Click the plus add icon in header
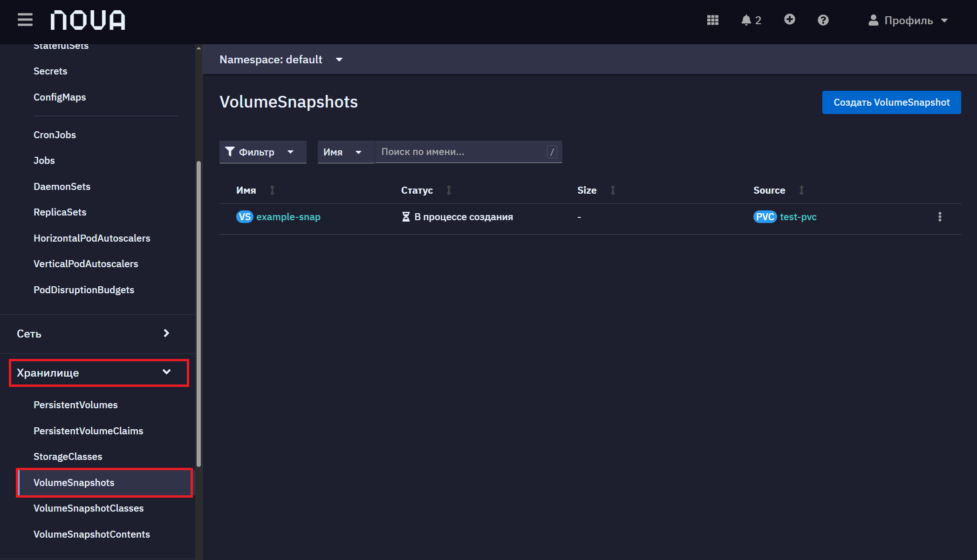The width and height of the screenshot is (977, 560). (789, 19)
